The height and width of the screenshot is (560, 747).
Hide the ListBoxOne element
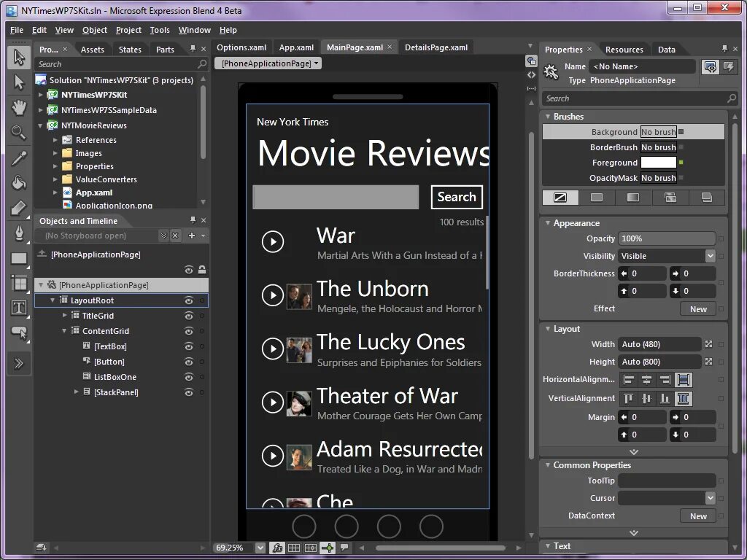click(x=189, y=377)
